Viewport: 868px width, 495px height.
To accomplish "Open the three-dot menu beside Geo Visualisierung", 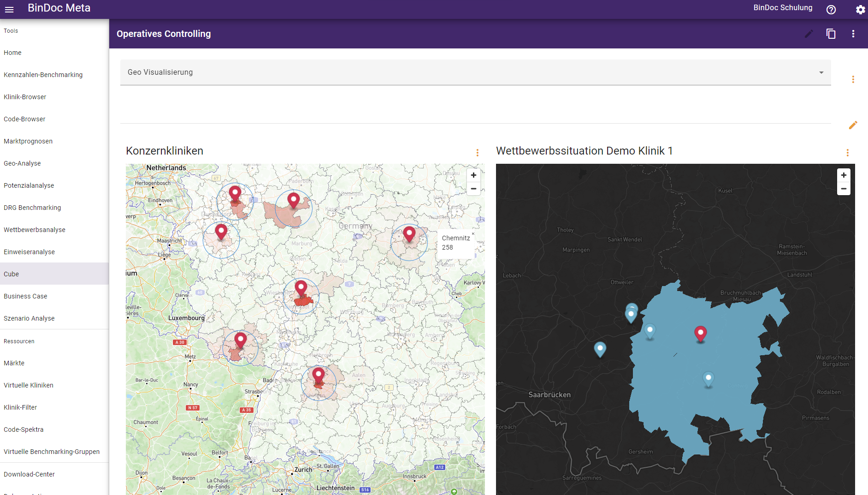I will (x=853, y=79).
